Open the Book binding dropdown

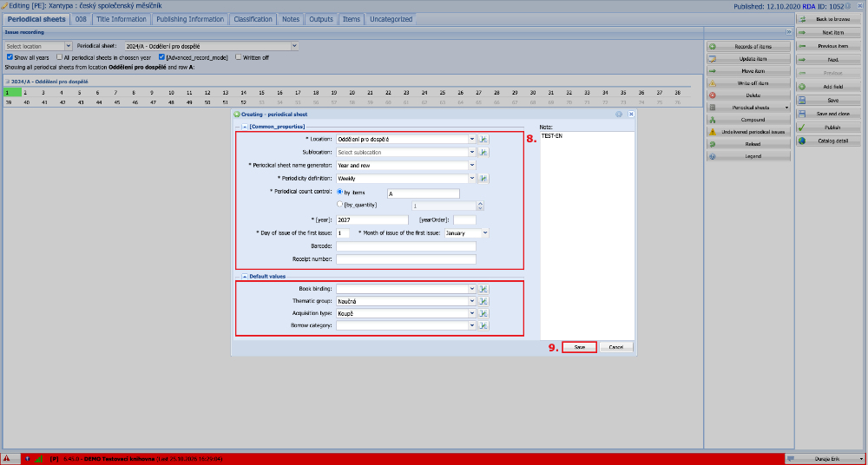(x=472, y=288)
